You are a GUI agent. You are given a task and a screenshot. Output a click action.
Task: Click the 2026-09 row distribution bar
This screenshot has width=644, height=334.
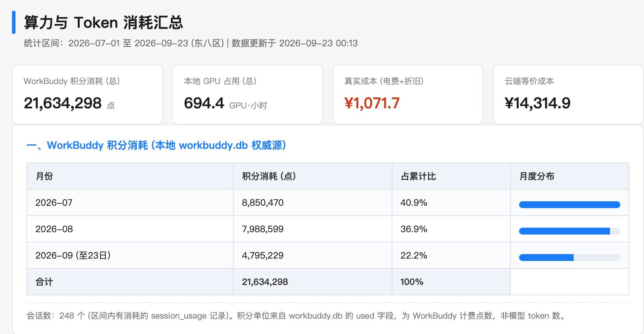570,258
